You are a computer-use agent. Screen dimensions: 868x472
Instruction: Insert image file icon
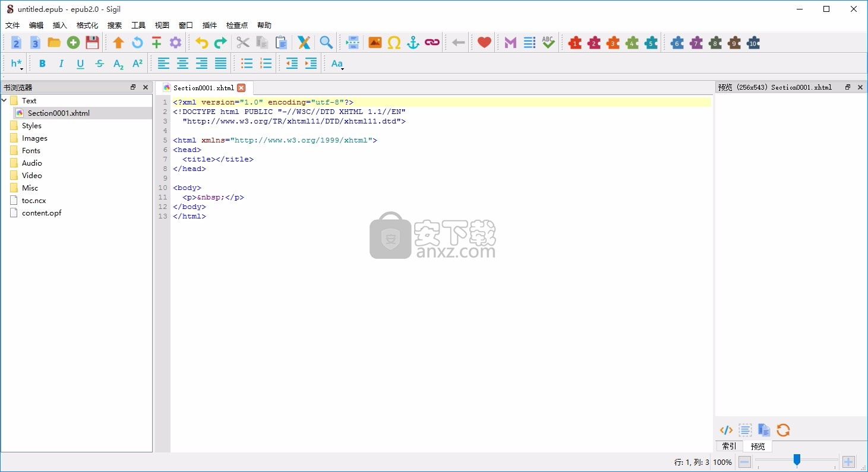tap(375, 43)
